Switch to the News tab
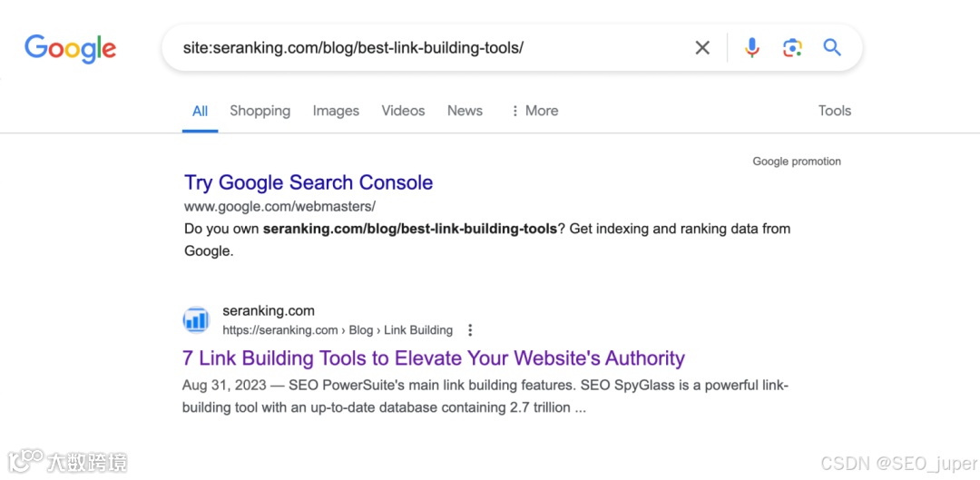980x480 pixels. click(x=465, y=111)
